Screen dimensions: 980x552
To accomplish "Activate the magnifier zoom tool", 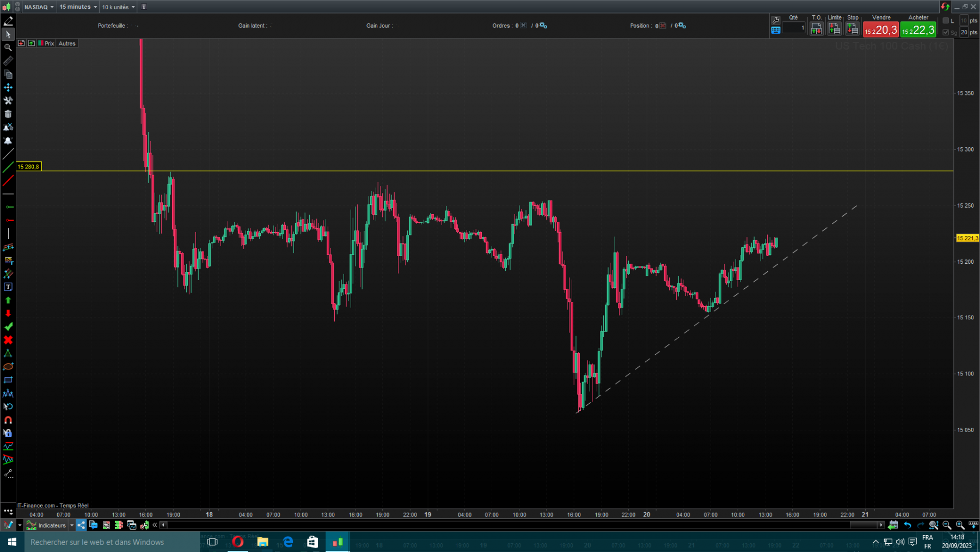I will click(8, 47).
